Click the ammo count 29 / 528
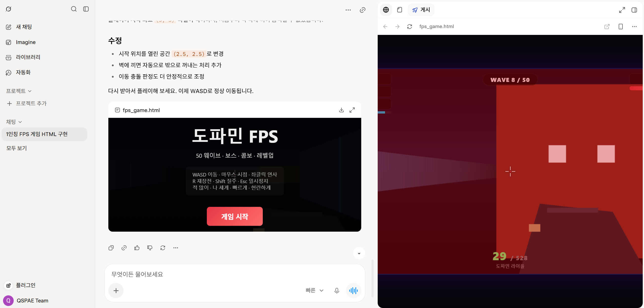The width and height of the screenshot is (644, 308). click(x=510, y=256)
